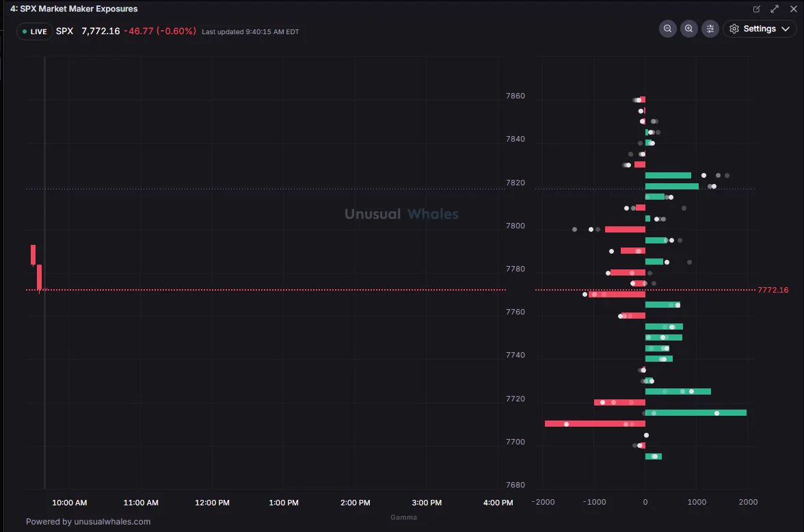Close the SPX Market Maker Exposures panel
The height and width of the screenshot is (532, 804).
click(794, 9)
